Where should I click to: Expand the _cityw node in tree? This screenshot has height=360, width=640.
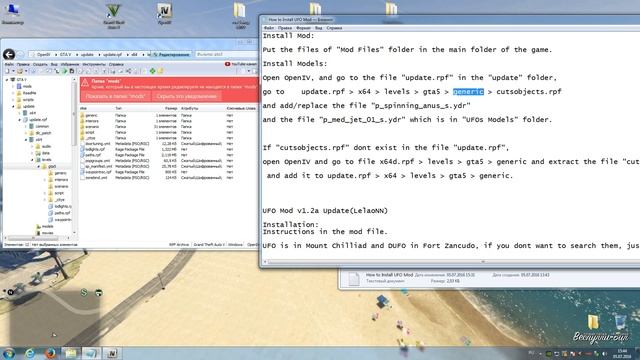[x=45, y=200]
